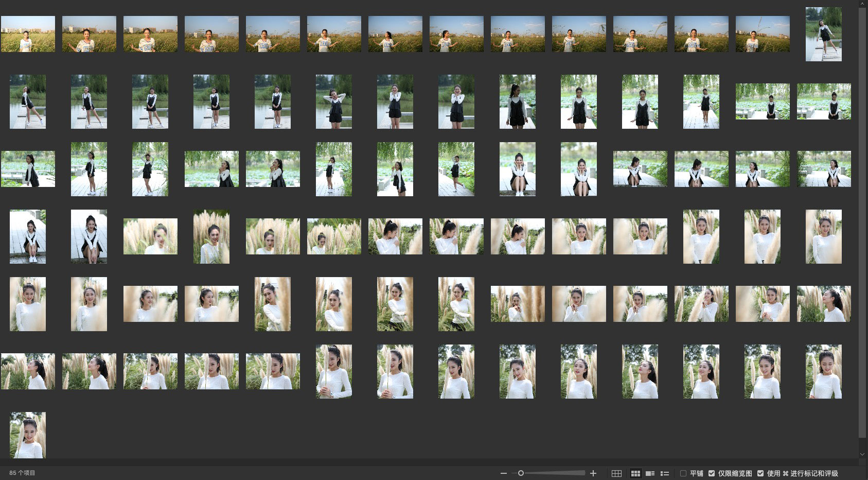Click the plus icon to enlarge thumbnails
The image size is (868, 480).
[593, 473]
